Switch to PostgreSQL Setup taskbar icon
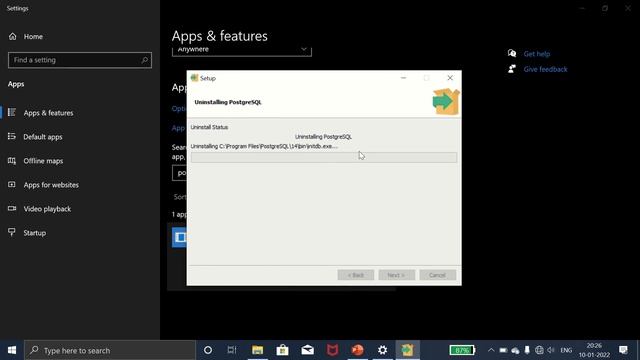 tap(407, 350)
